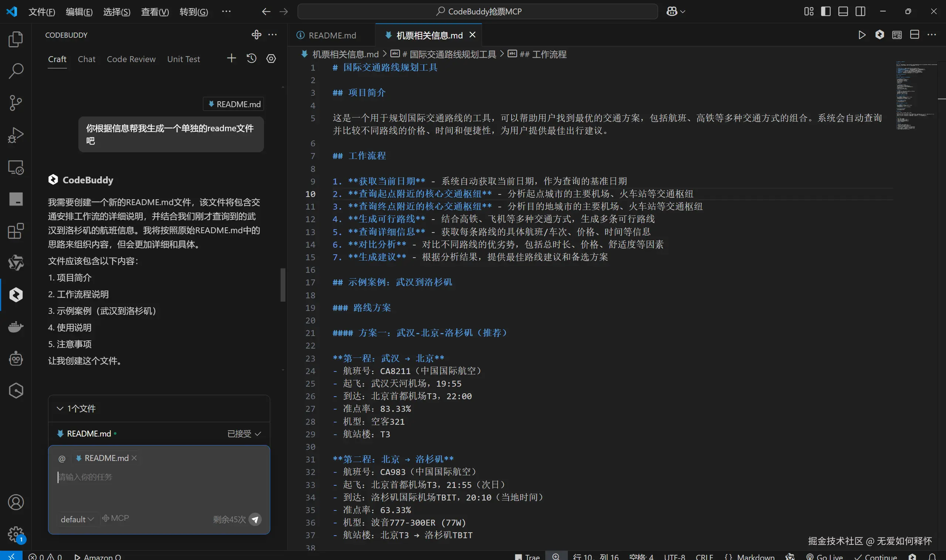Toggle bottom panel layout button
The width and height of the screenshot is (946, 560).
pos(843,11)
